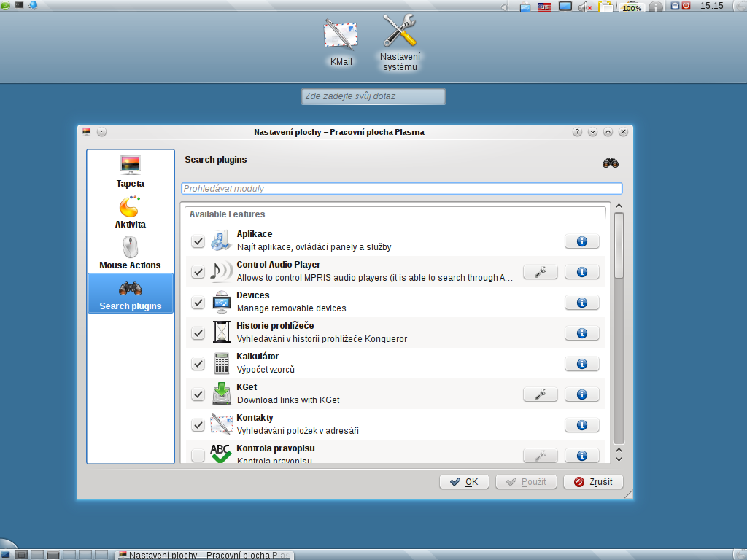Select the Nastavení plochy taskbar entry
The height and width of the screenshot is (560, 747).
click(x=205, y=555)
